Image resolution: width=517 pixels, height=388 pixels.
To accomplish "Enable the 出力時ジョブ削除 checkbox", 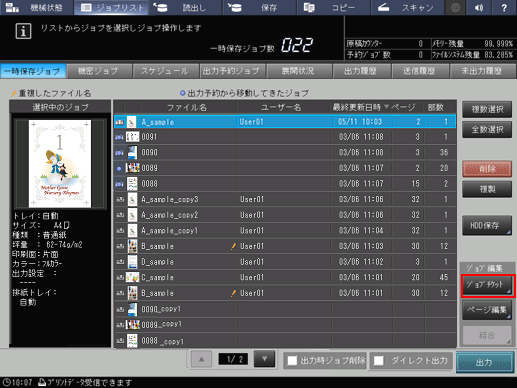I will point(292,360).
